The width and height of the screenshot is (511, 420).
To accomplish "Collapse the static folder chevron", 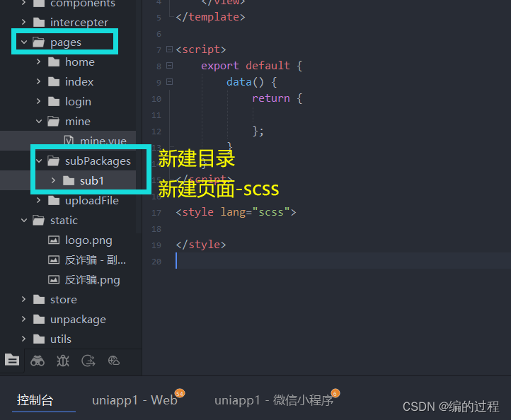I will (x=24, y=221).
